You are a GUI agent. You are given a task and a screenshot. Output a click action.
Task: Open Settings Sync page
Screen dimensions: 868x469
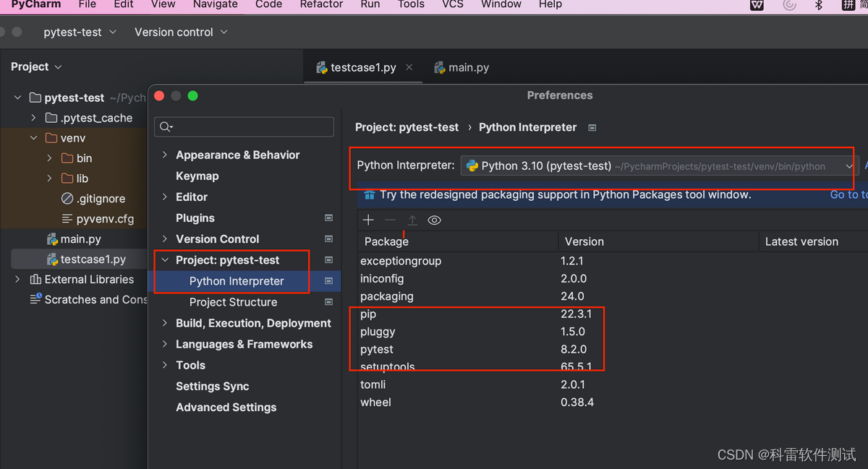[x=212, y=386]
